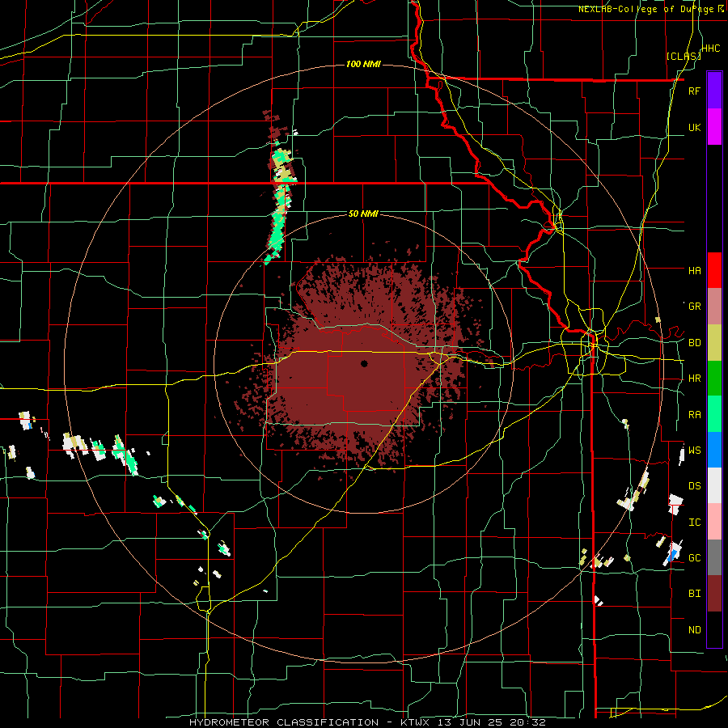Screen dimensions: 728x728
Task: Click the "KTWX" station identifier
Action: pyautogui.click(x=415, y=722)
